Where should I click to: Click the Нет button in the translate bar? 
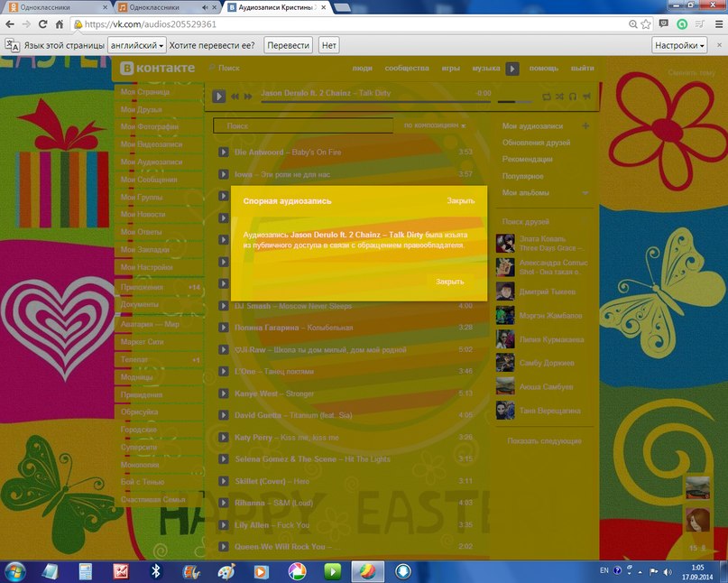pos(328,45)
